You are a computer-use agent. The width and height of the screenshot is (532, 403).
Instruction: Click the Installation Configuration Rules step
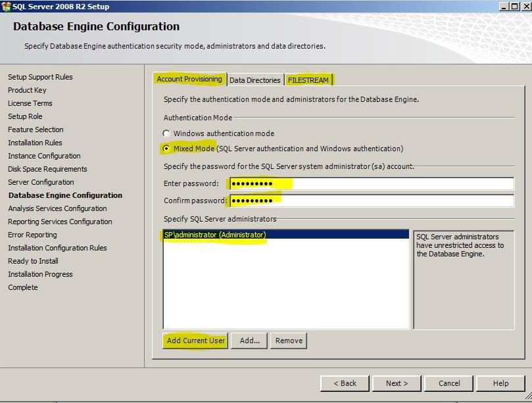(x=57, y=248)
